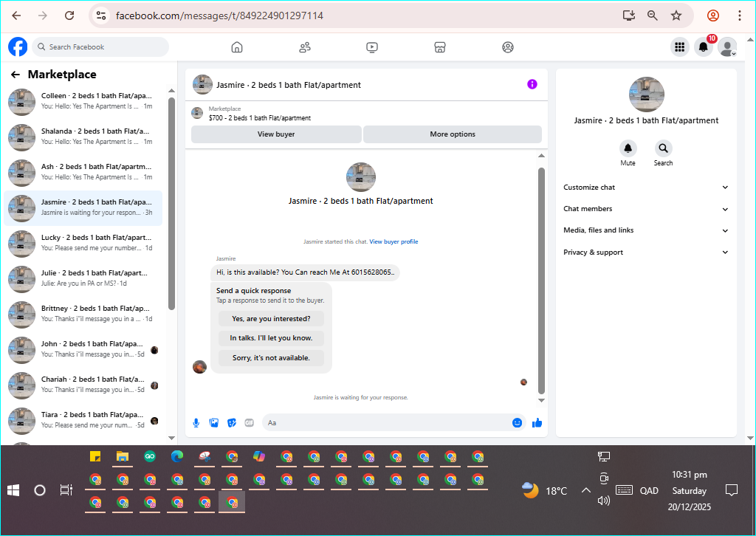Open File Explorer from the taskbar
Viewport: 756px width, 536px height.
point(123,456)
